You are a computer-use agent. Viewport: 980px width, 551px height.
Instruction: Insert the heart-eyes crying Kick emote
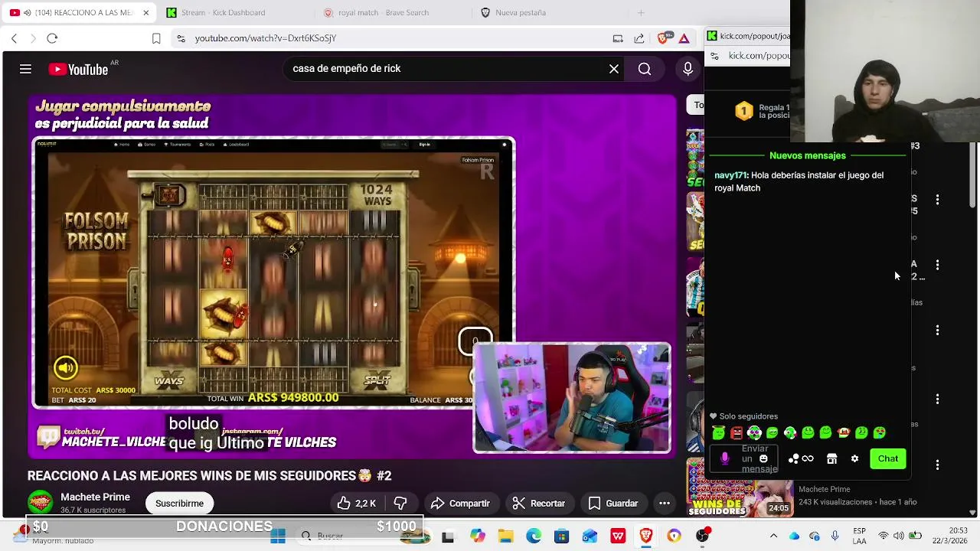[879, 433]
